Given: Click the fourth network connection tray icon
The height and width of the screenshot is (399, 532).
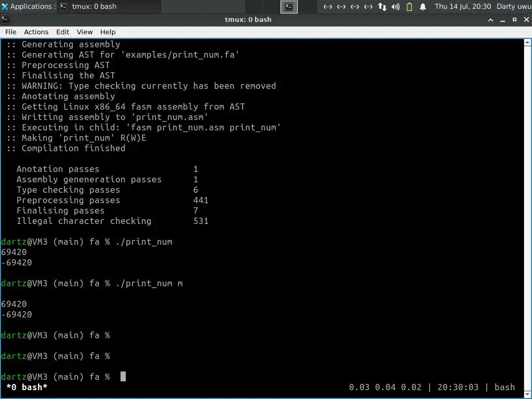Looking at the screenshot, I should coord(368,7).
